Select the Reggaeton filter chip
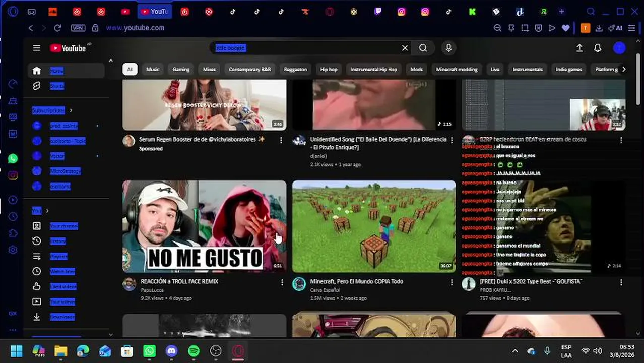The image size is (644, 363). (295, 69)
